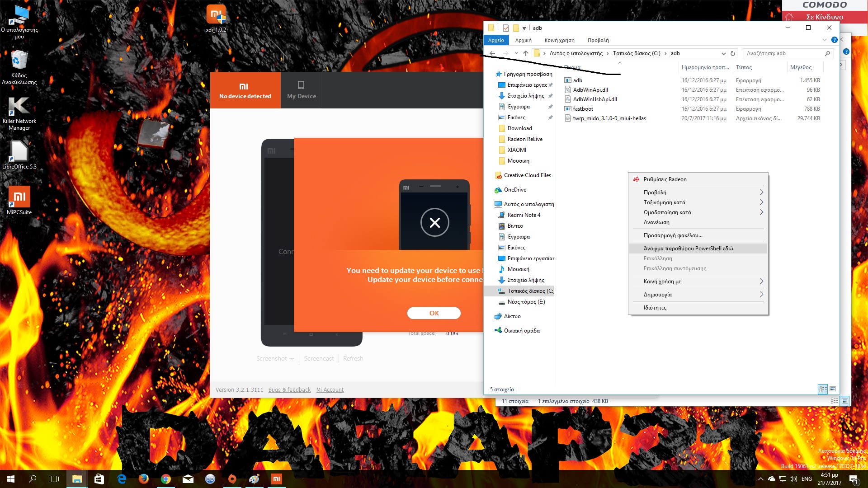868x488 pixels.
Task: Switch to details view layout icon
Action: (823, 389)
